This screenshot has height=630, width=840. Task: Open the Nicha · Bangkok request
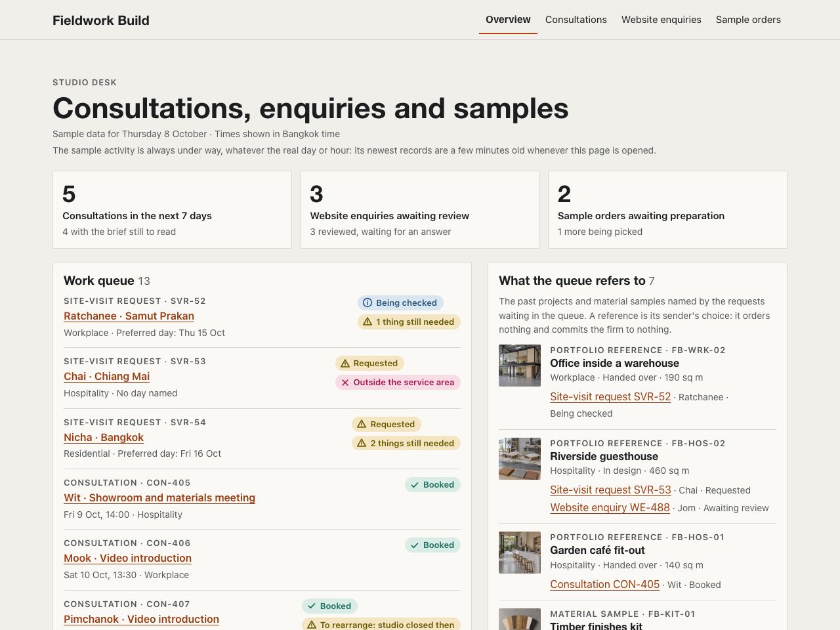click(x=104, y=437)
